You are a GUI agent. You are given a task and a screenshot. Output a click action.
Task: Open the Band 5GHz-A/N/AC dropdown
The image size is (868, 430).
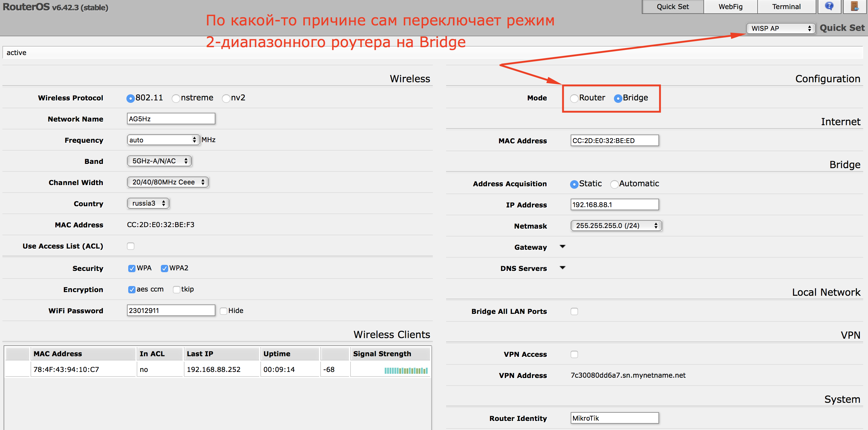(159, 161)
